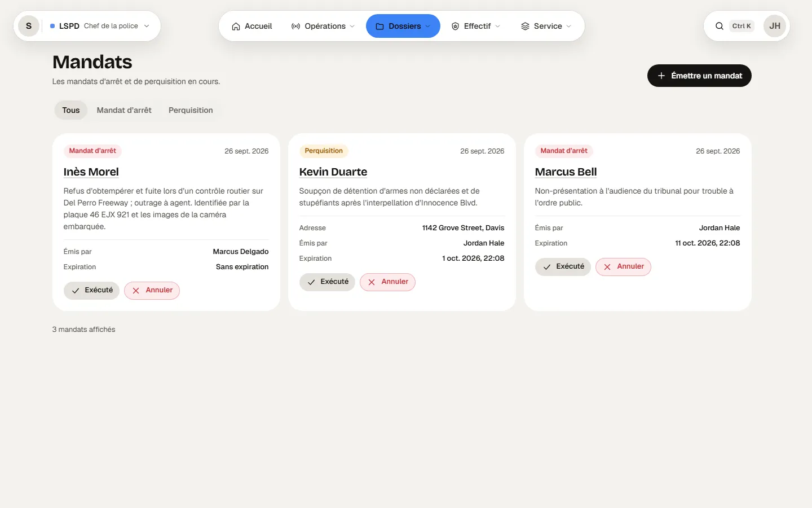
Task: Click expiration 1 oct. 2026, 22:08
Action: coord(473,259)
